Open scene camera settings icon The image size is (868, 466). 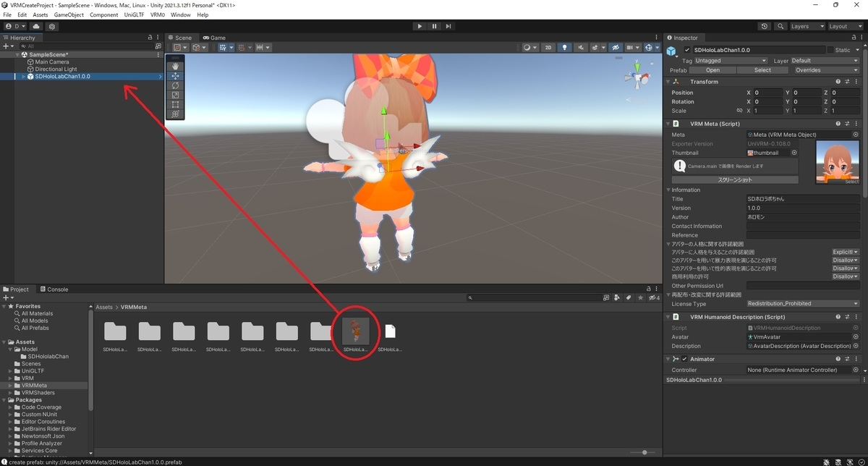coord(632,48)
